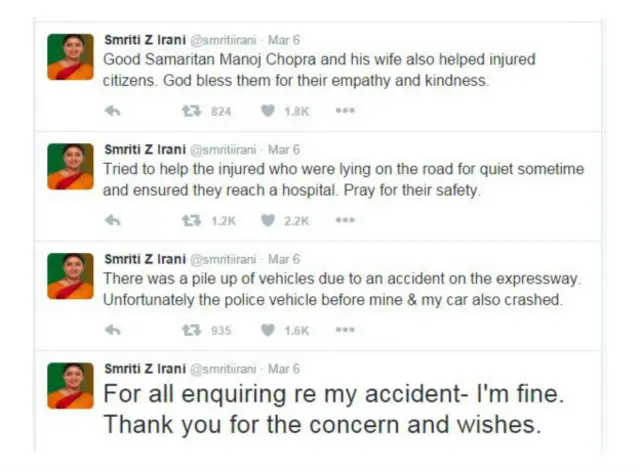The height and width of the screenshot is (471, 640).
Task: Click the avatar beside the 'I'm fine' tweet
Action: click(x=70, y=385)
